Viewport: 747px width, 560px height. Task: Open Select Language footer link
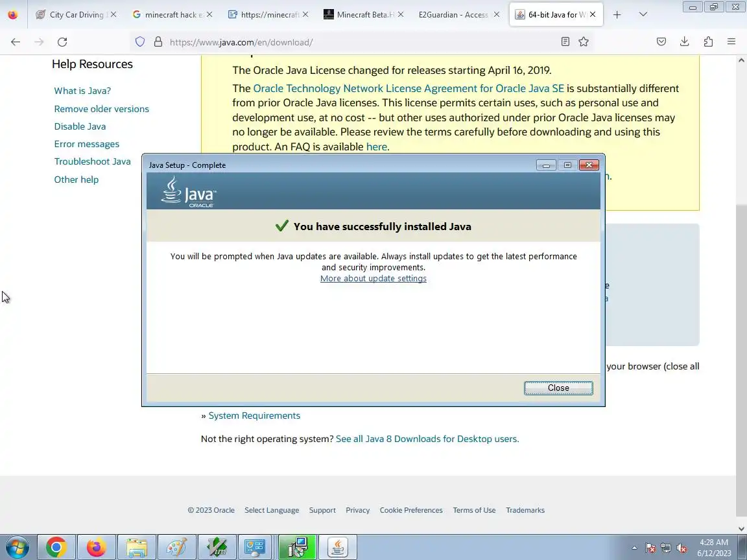coord(272,510)
